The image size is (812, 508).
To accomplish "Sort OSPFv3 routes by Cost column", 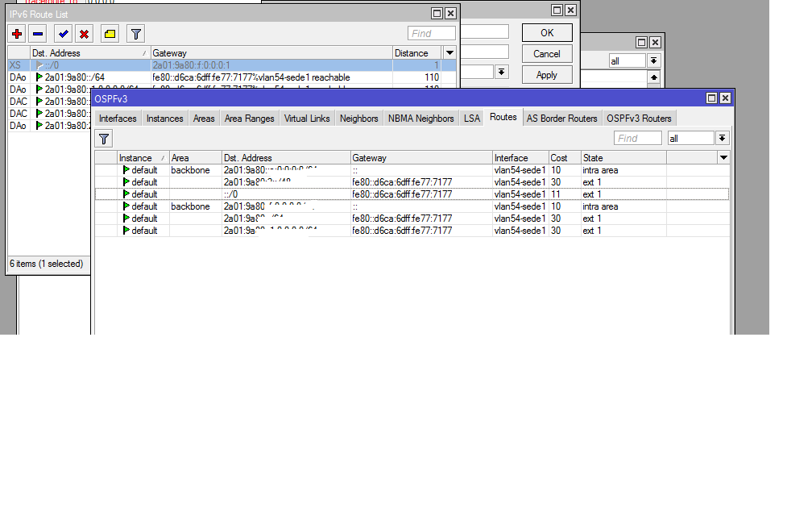I will click(565, 157).
